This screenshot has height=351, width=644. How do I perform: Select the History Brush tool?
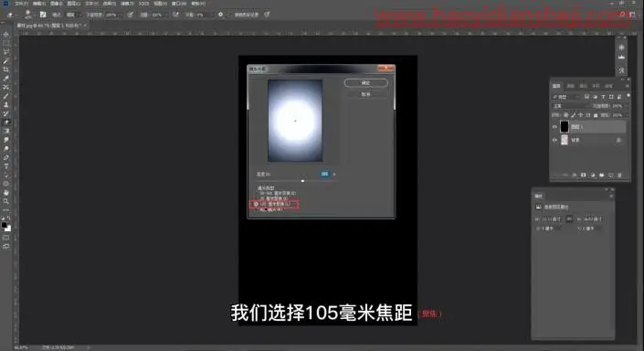(6, 113)
